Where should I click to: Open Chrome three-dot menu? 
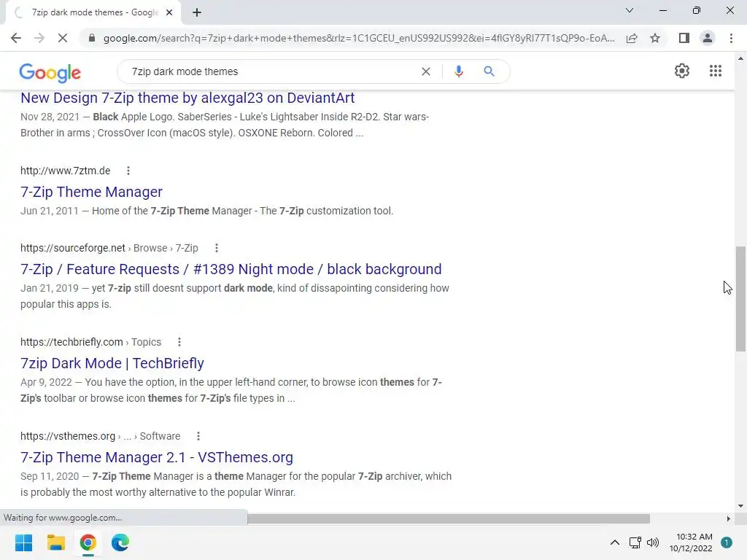pos(731,38)
